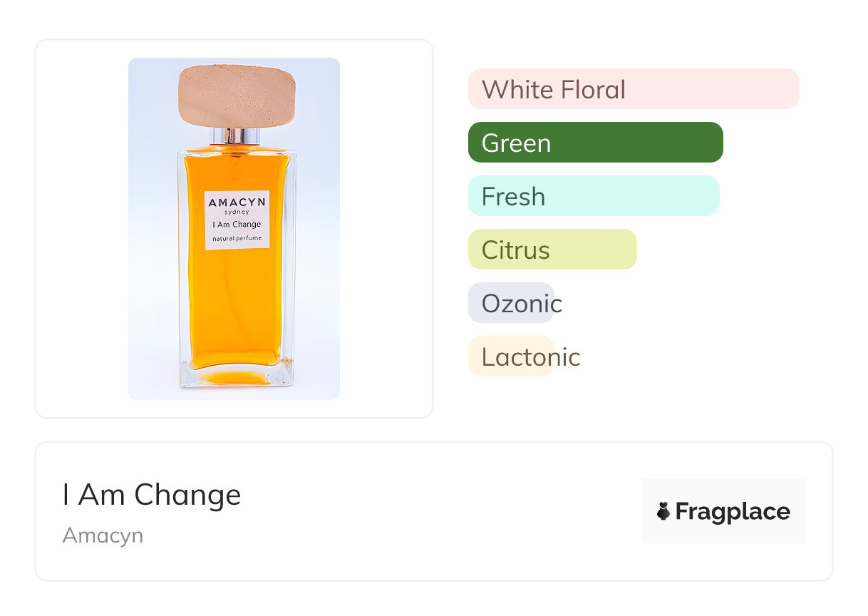Click the "I Am Change" fragrance heading

click(x=152, y=495)
